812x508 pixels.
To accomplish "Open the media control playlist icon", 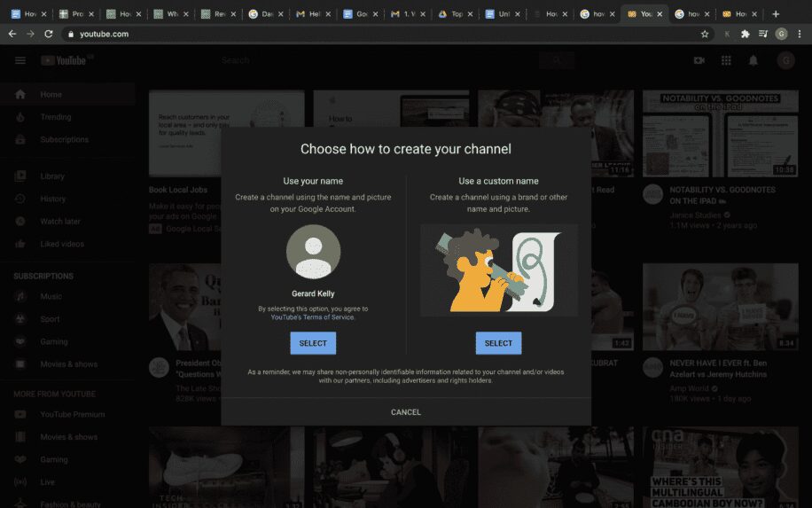I will pos(763,34).
